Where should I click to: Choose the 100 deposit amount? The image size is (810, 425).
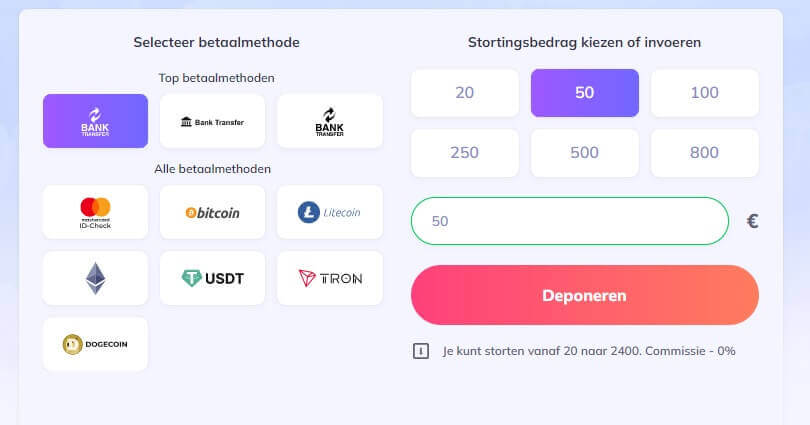(x=705, y=92)
